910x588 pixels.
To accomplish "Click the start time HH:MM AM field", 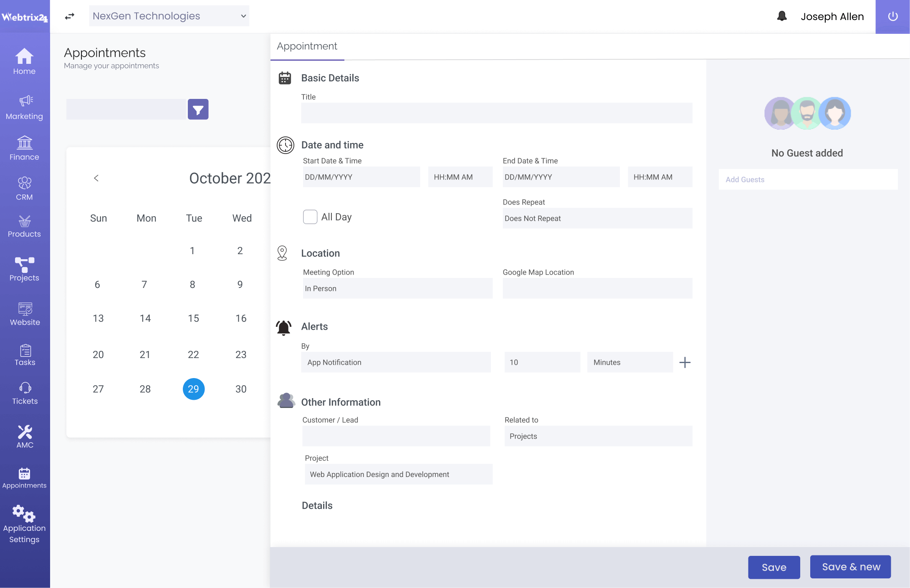I will coord(460,177).
